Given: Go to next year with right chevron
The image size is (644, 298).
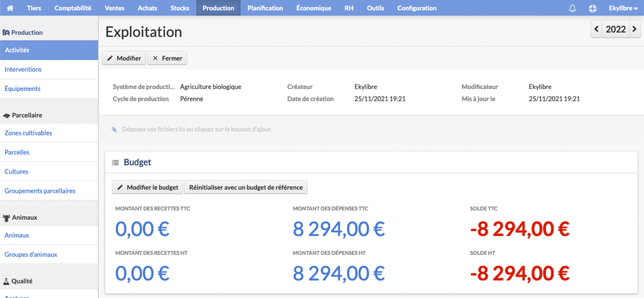Looking at the screenshot, I should (634, 29).
